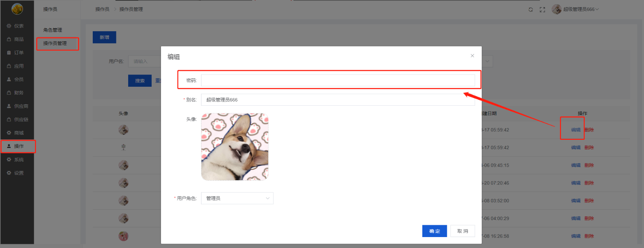The height and width of the screenshot is (248, 644).
Task: Open 会员 members in the sidebar
Action: click(18, 79)
